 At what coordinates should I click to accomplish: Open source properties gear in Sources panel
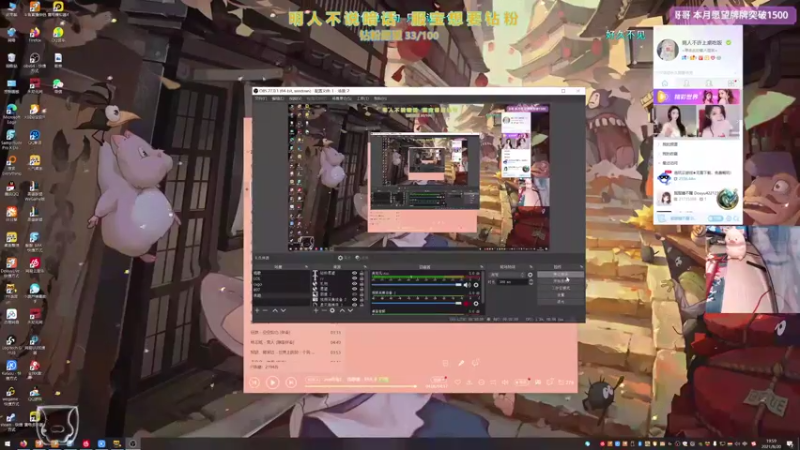click(332, 311)
